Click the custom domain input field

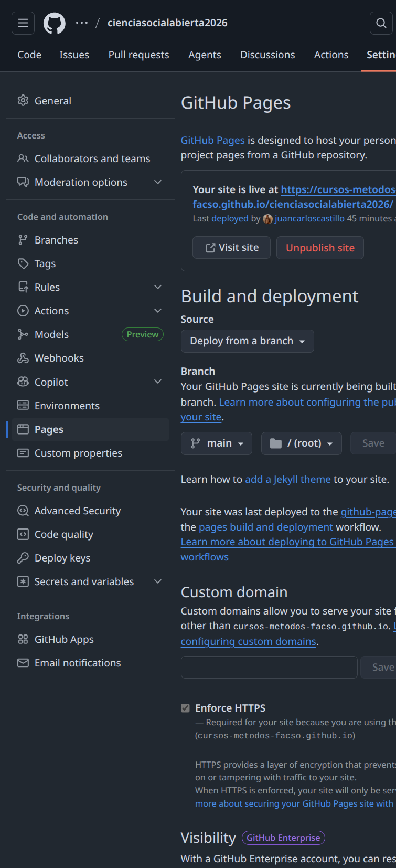click(x=269, y=667)
